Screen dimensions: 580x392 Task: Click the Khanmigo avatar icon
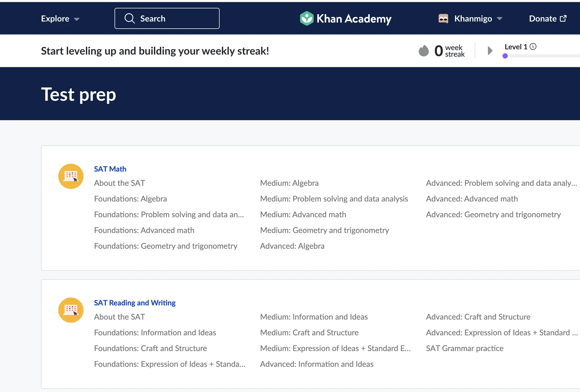[x=443, y=19]
